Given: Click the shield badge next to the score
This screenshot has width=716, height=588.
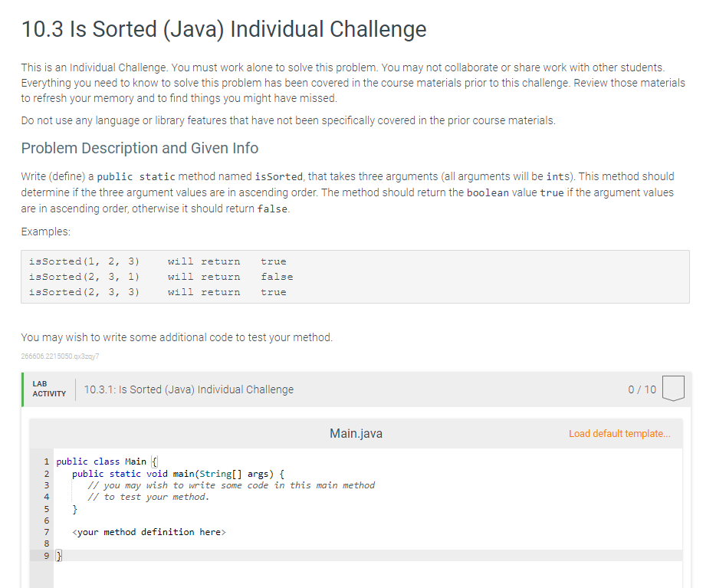Looking at the screenshot, I should coord(673,389).
